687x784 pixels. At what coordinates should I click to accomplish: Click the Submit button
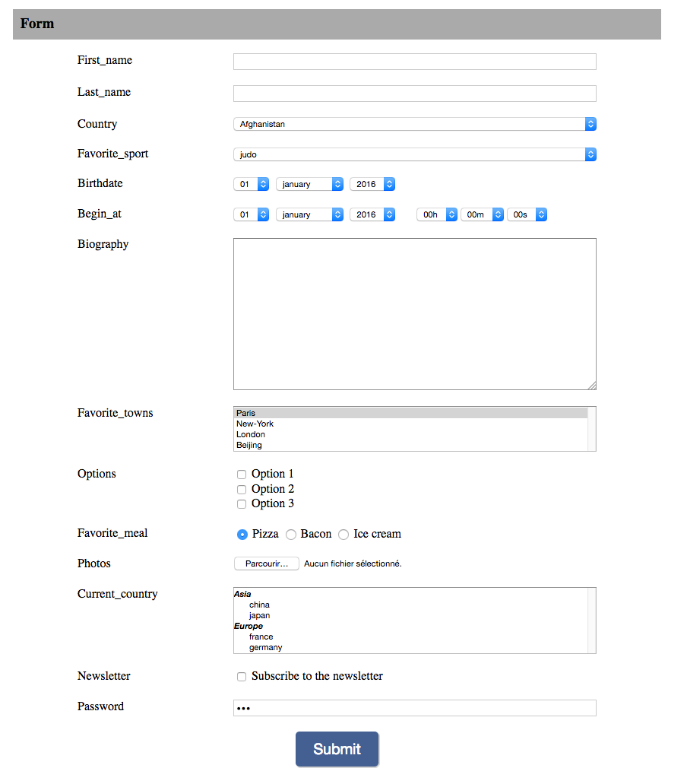tap(337, 749)
